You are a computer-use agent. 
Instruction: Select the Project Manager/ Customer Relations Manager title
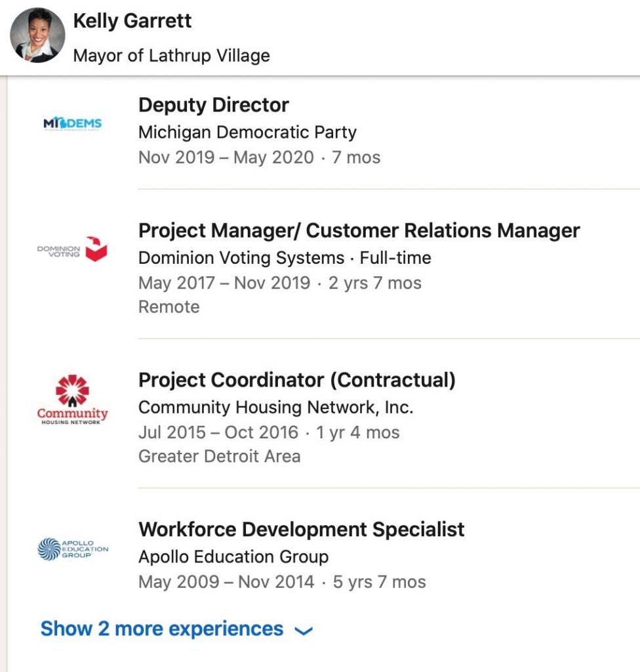coord(359,230)
